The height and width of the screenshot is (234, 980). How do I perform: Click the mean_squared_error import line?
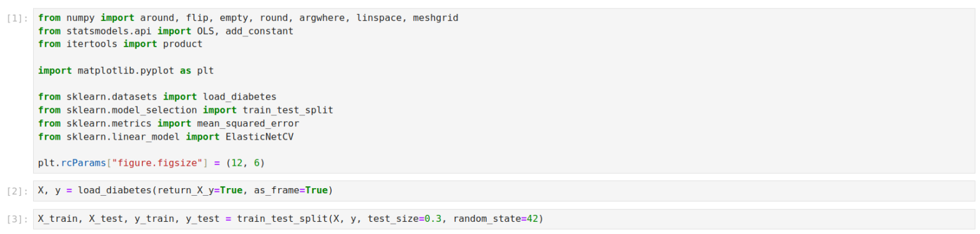pyautogui.click(x=168, y=123)
